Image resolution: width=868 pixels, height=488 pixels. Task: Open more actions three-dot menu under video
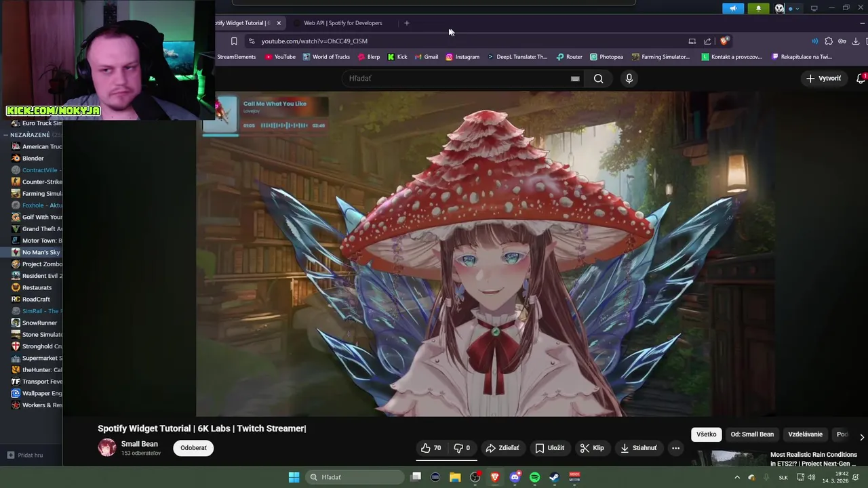[675, 448]
